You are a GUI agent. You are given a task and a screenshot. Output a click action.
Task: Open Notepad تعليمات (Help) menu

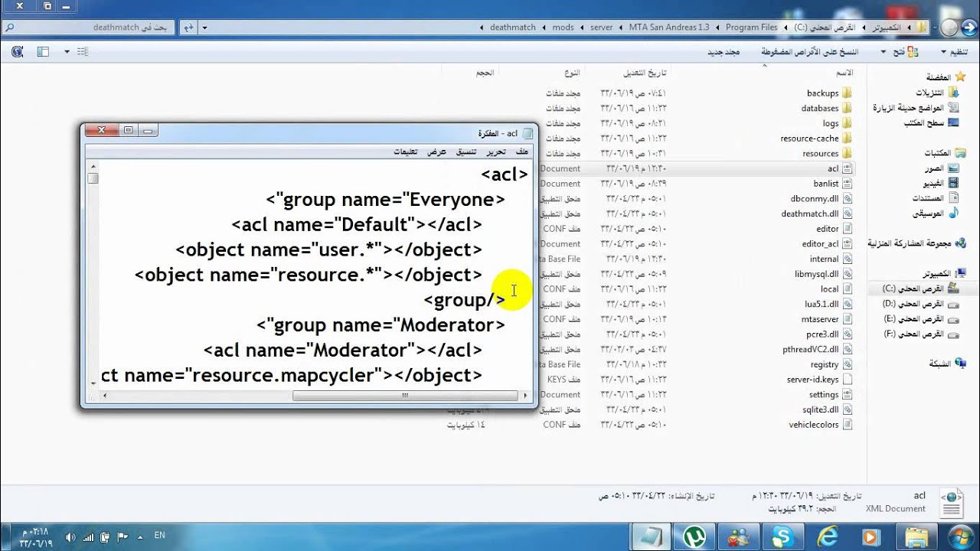pos(406,152)
